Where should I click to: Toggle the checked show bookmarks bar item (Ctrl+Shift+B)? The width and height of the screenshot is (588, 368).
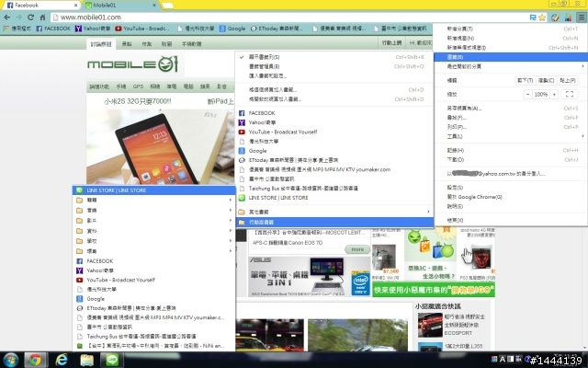(334, 57)
